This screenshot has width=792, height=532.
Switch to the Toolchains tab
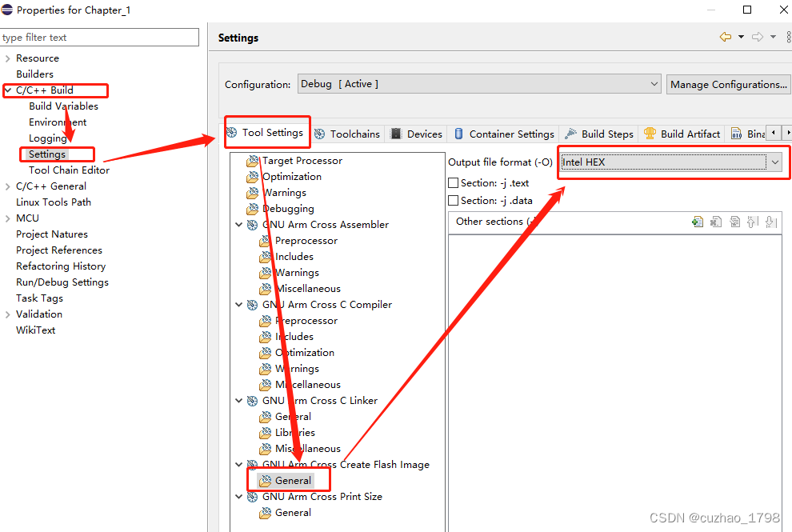pos(347,134)
